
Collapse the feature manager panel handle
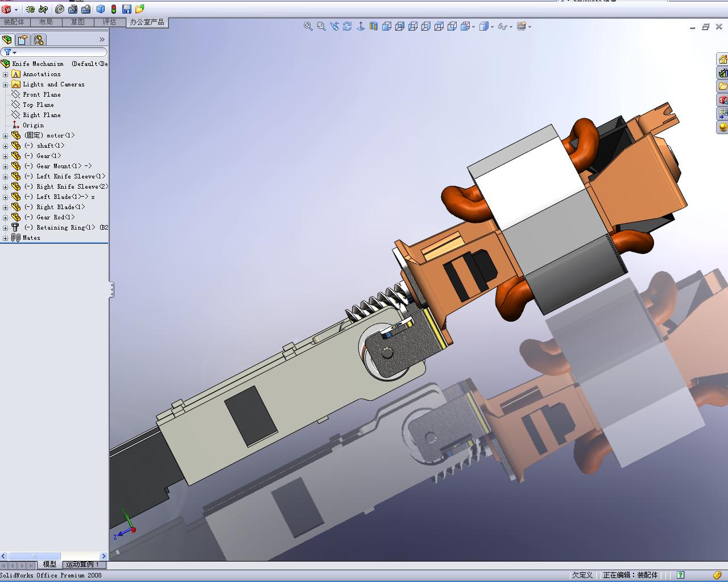coord(112,290)
